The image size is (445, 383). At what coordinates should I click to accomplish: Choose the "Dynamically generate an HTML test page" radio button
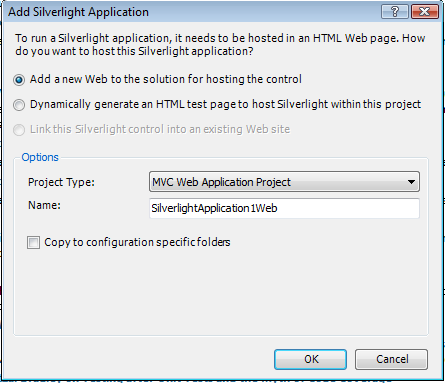pos(19,105)
